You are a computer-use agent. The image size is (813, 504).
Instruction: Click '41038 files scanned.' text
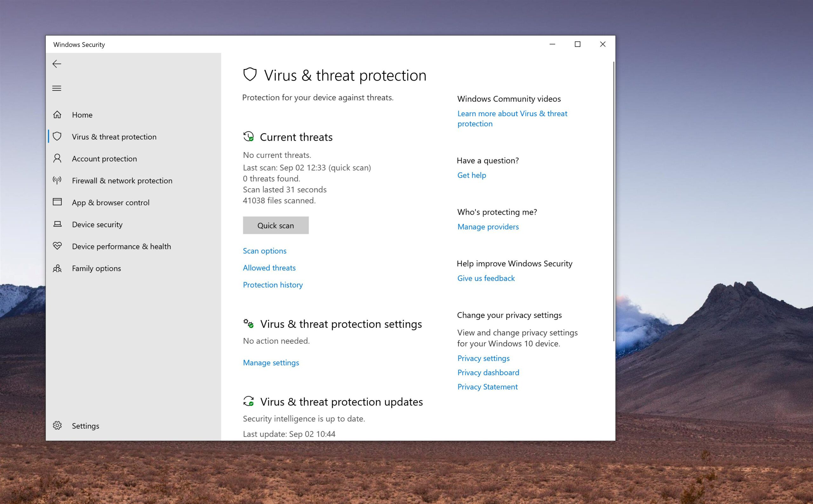(279, 201)
